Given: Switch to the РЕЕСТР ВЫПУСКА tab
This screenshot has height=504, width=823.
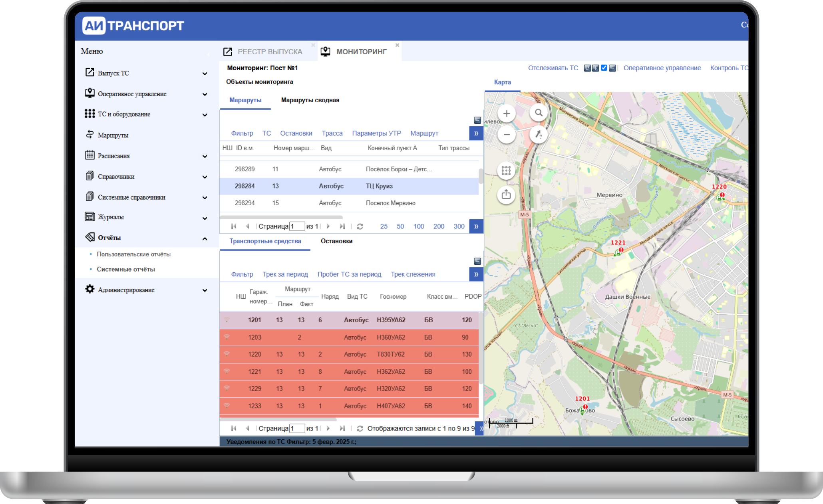Looking at the screenshot, I should pos(270,52).
